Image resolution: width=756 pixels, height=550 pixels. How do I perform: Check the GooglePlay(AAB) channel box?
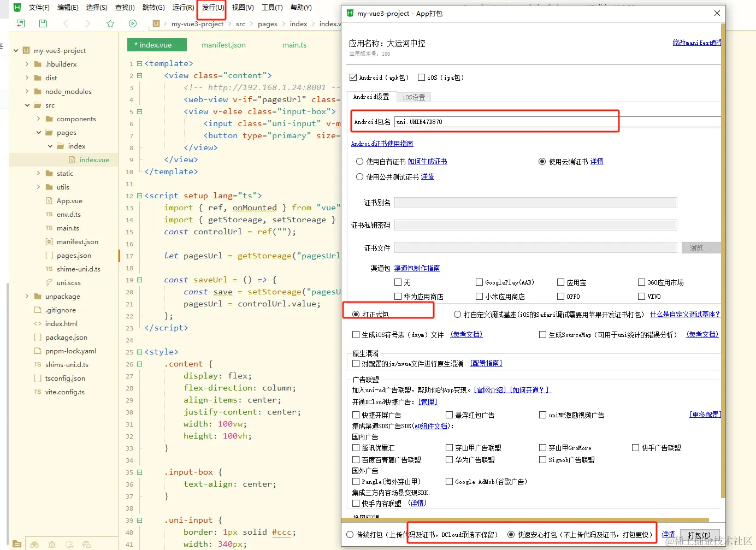(x=479, y=282)
